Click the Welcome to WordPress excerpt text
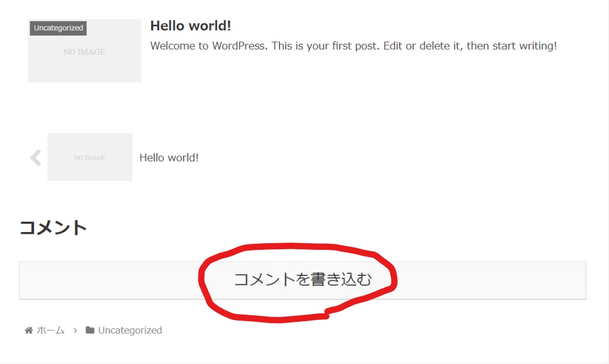This screenshot has width=609, height=364. [x=353, y=46]
